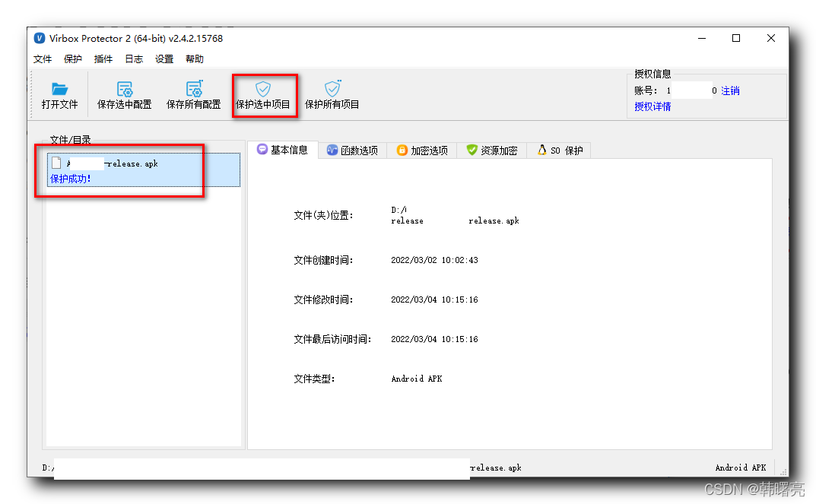Click the 注销 logout link
The image size is (816, 504).
730,90
